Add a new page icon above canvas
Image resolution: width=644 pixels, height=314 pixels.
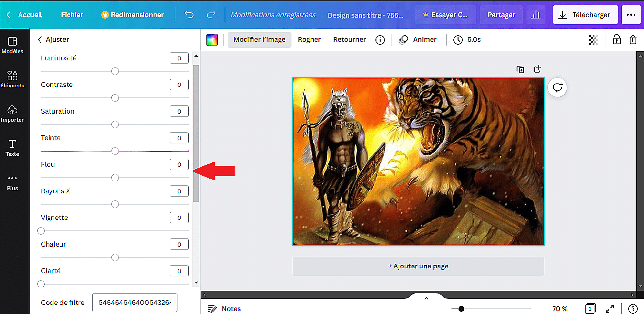(537, 69)
